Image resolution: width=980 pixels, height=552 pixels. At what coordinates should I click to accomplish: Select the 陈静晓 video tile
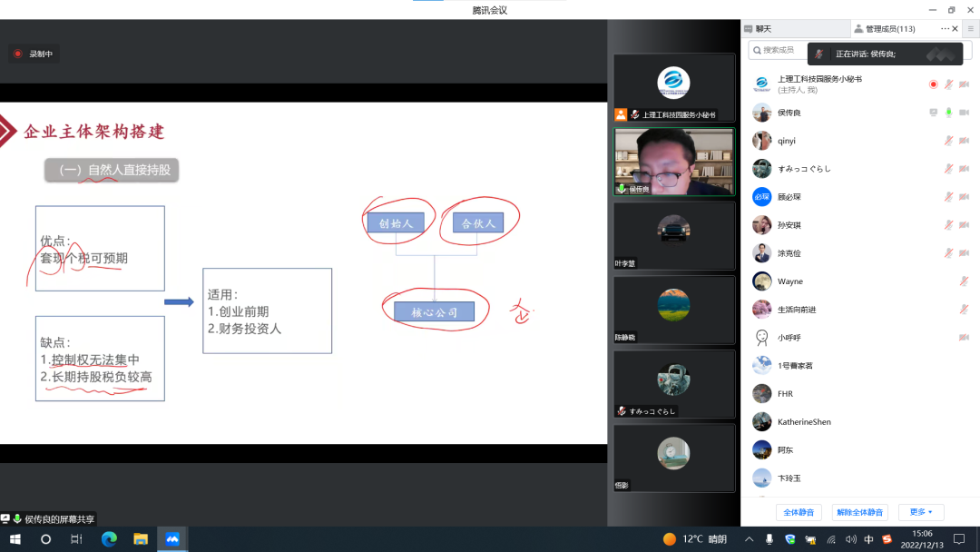[673, 310]
